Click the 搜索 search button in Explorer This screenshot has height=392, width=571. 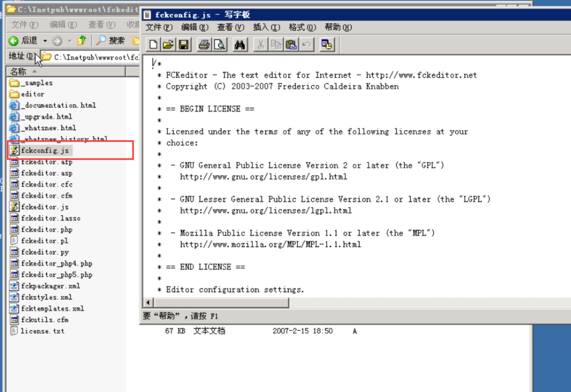pyautogui.click(x=110, y=41)
